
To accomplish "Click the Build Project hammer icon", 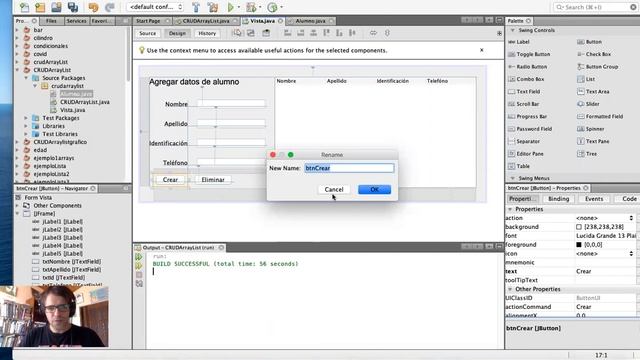I will (196, 7).
